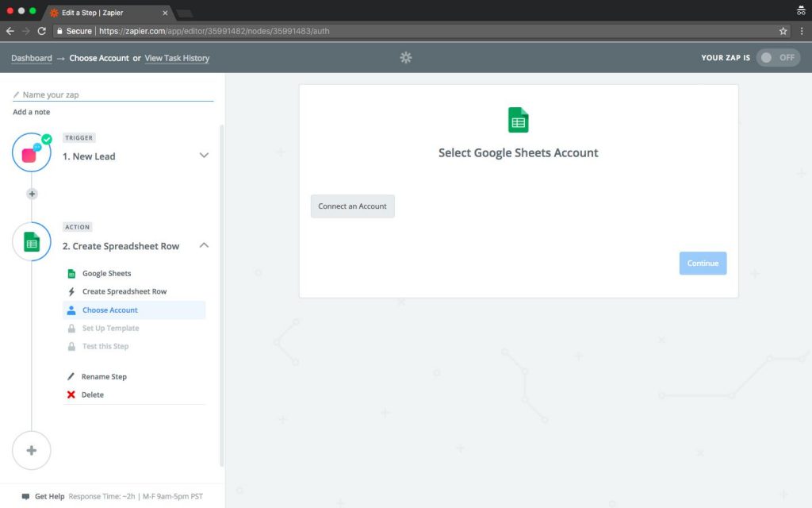
Task: Toggle the zap ON/OFF switch
Action: click(x=778, y=57)
